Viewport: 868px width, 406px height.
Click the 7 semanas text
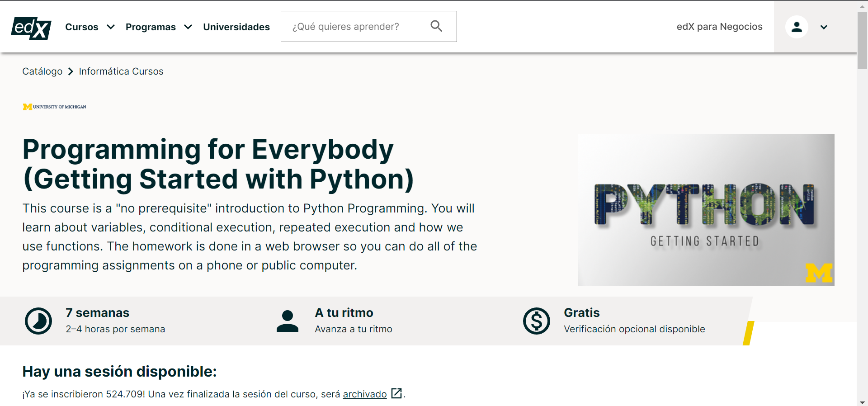[97, 313]
